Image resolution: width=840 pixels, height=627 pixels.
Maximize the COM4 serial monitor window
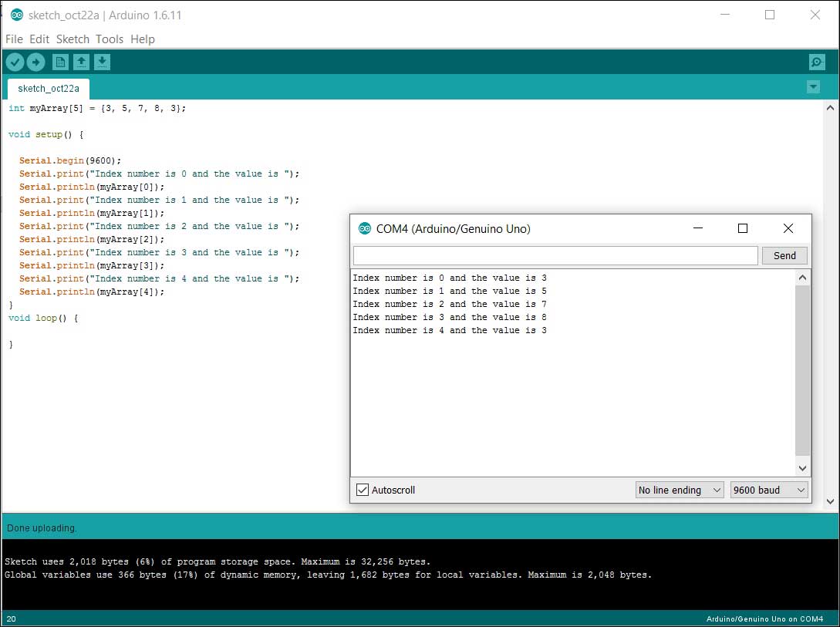743,228
